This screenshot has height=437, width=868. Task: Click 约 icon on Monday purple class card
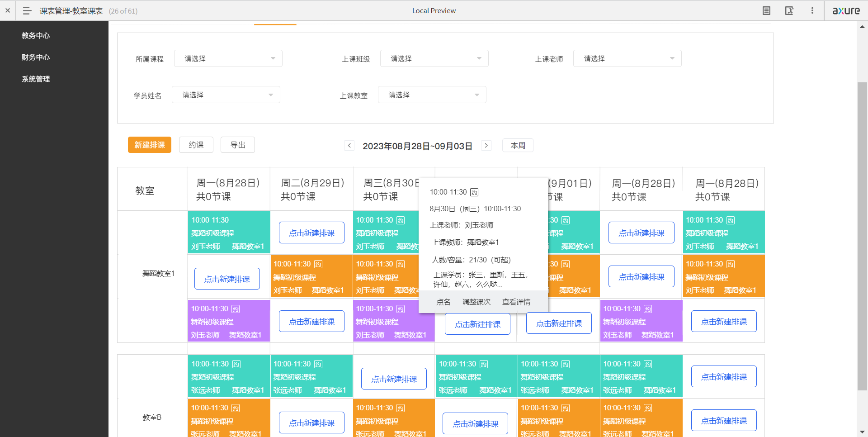coord(236,309)
